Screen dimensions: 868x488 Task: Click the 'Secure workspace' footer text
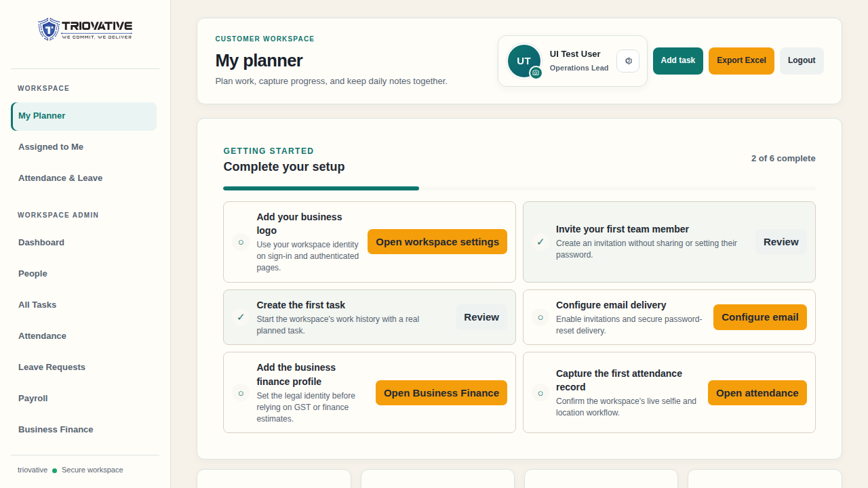point(92,470)
